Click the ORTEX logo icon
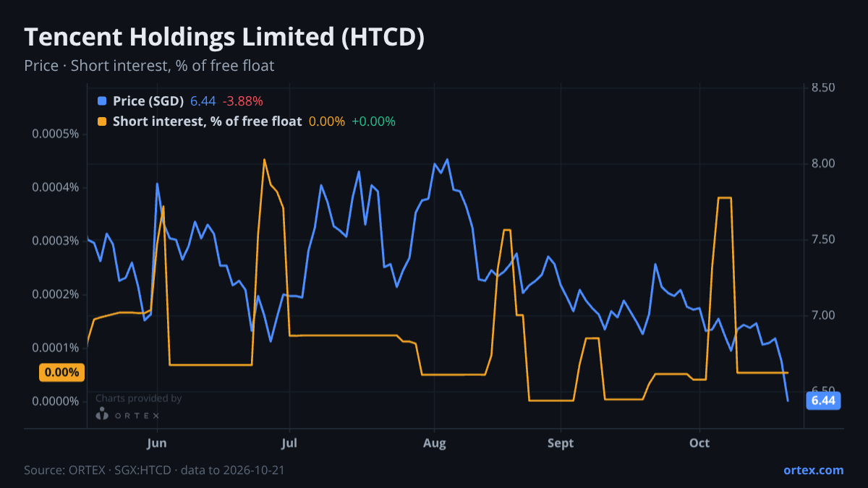Screen dimensions: 868x488 coord(103,414)
